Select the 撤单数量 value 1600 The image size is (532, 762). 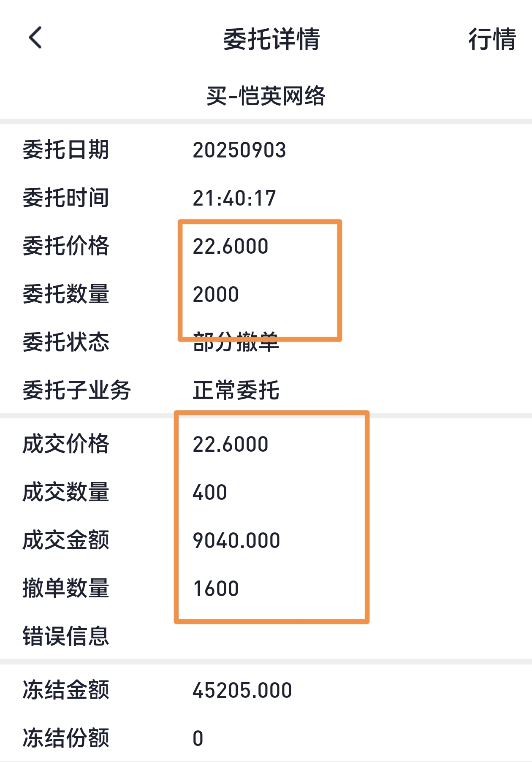[x=216, y=589]
